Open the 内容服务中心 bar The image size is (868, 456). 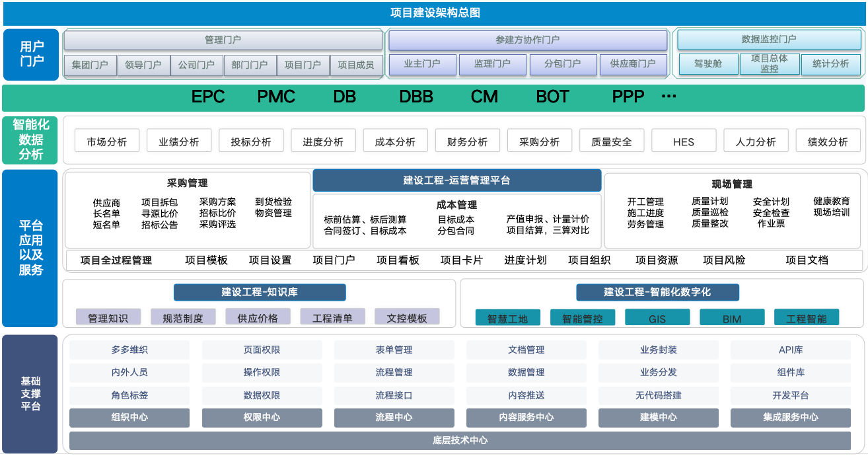(x=526, y=418)
